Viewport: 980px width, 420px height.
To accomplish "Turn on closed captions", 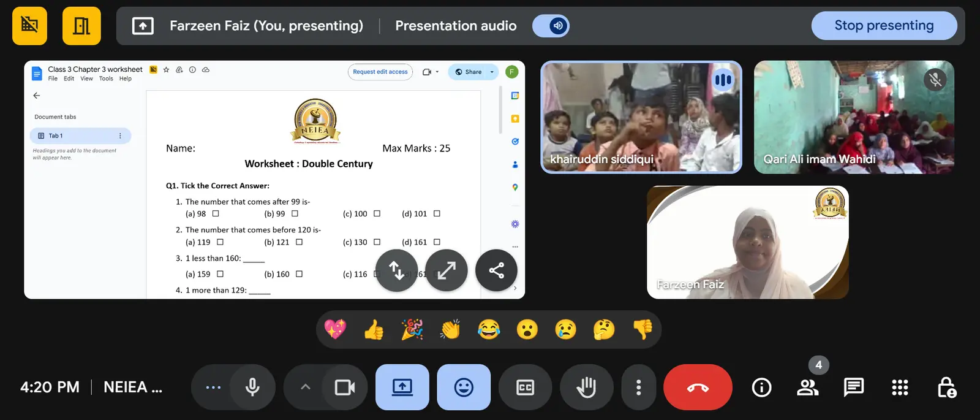I will pos(526,387).
